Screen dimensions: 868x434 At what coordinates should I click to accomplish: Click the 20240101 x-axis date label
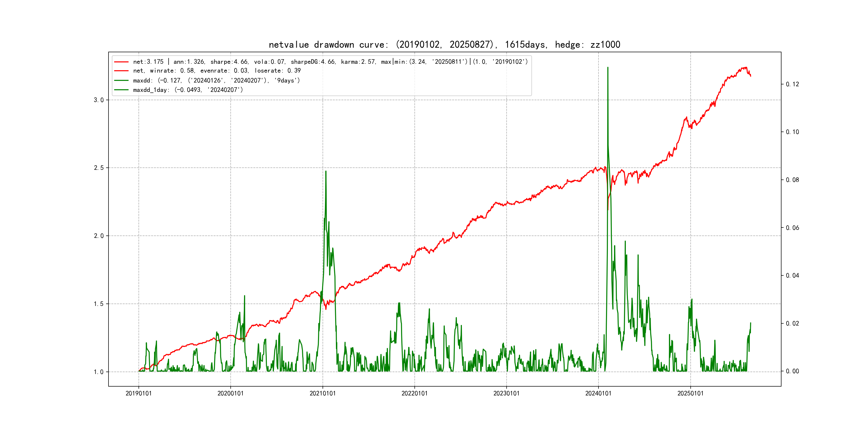pyautogui.click(x=598, y=394)
